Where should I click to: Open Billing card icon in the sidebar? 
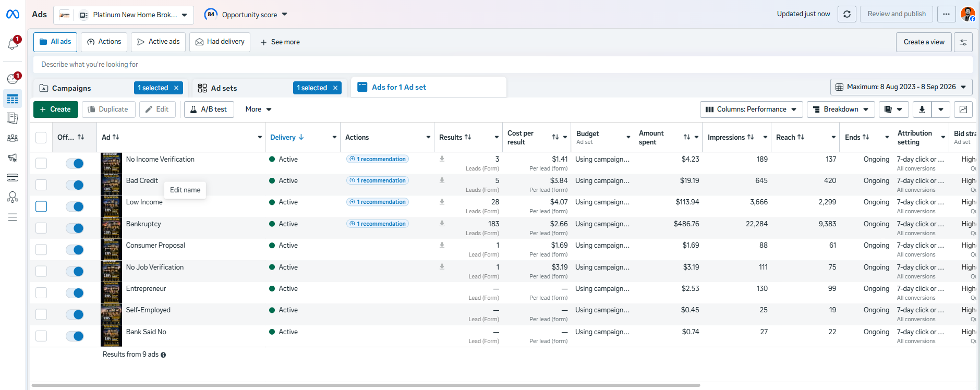pos(13,178)
